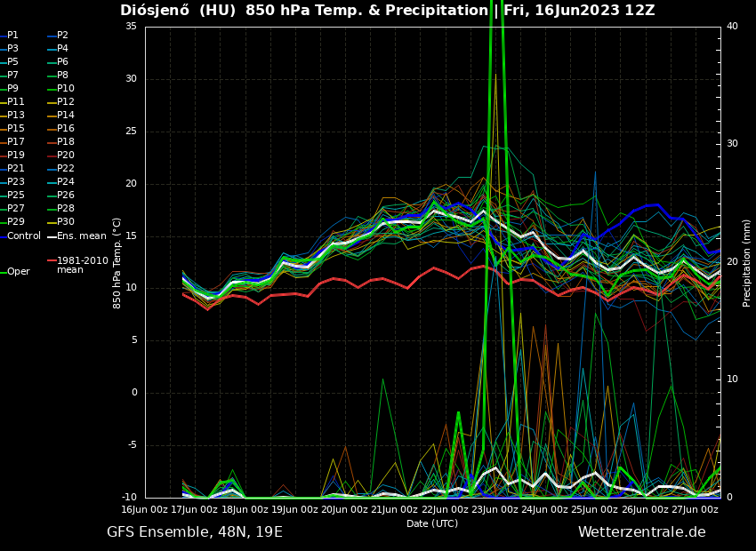Click the 20Jun 00z date tick
The height and width of the screenshot is (551, 756).
pyautogui.click(x=345, y=509)
